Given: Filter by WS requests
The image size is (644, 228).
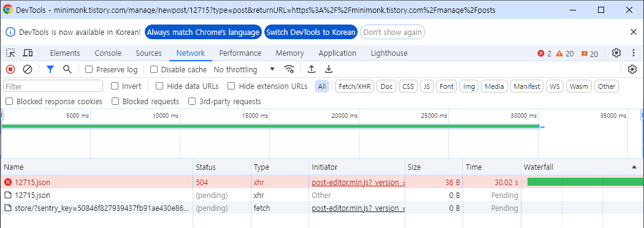Looking at the screenshot, I should [554, 86].
